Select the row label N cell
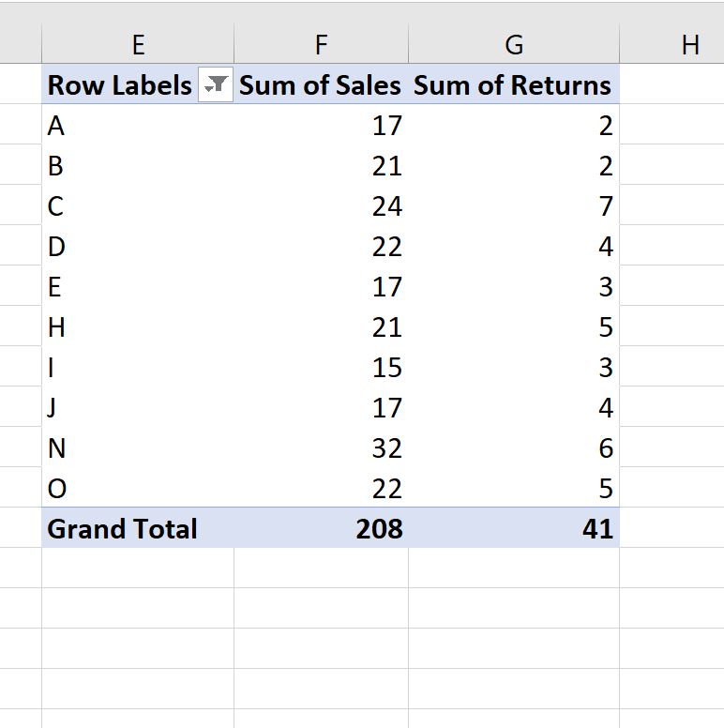 138,447
